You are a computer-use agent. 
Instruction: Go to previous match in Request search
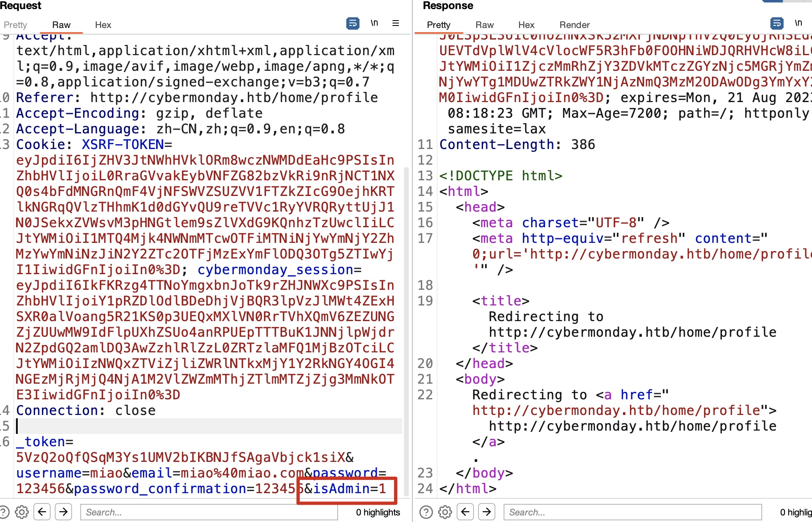coord(42,512)
